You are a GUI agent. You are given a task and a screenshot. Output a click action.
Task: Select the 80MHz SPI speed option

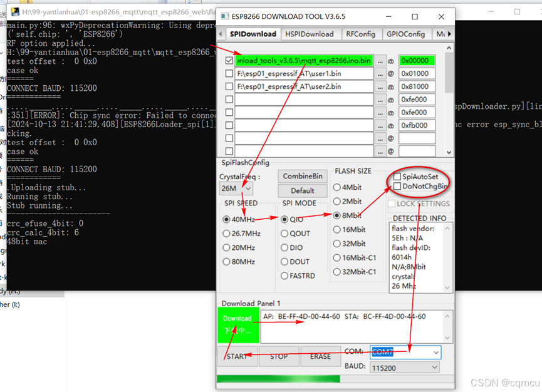[227, 262]
